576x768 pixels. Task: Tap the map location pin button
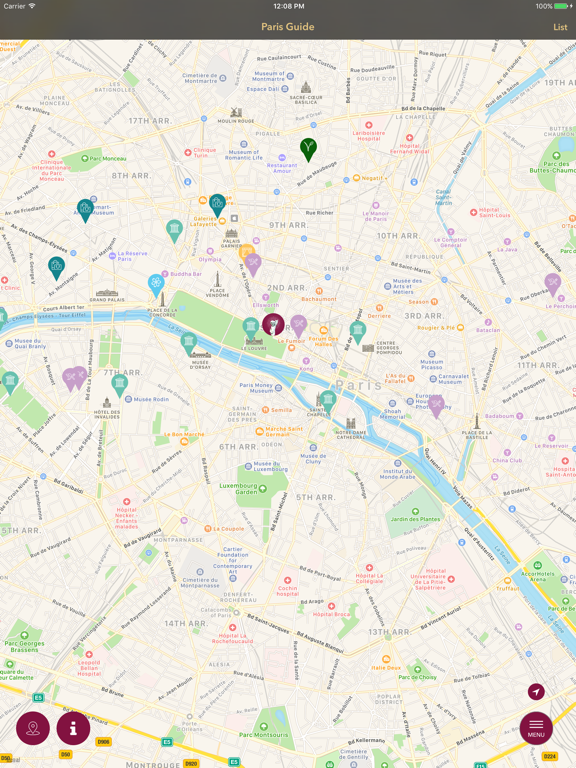tap(33, 728)
